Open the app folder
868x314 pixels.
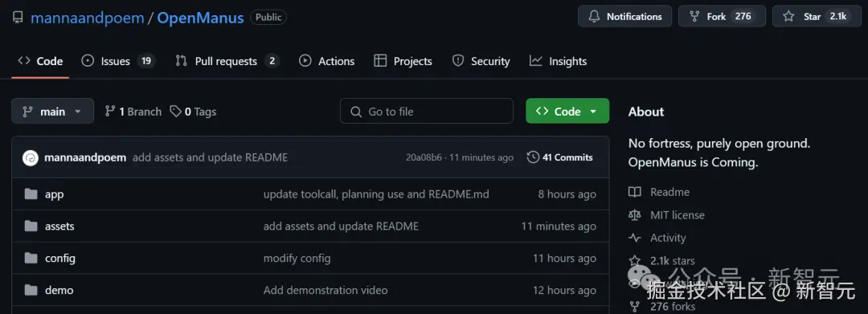coord(55,194)
